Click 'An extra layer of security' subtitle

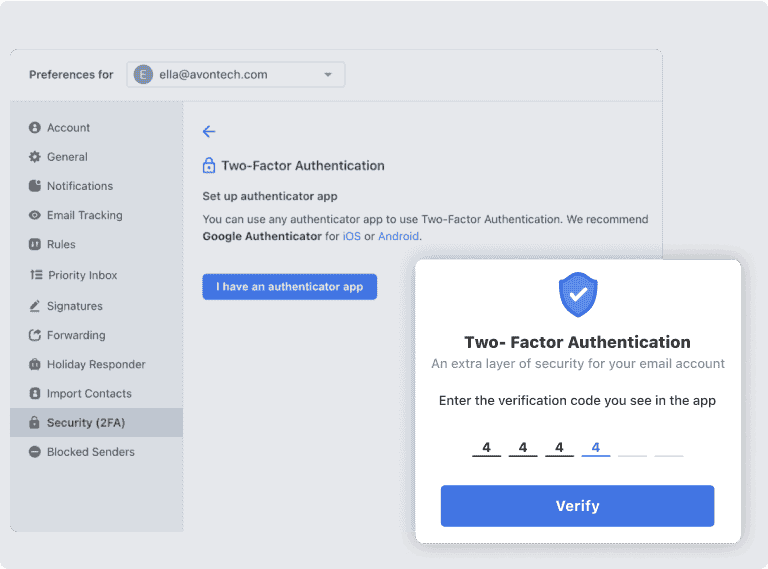(x=578, y=364)
